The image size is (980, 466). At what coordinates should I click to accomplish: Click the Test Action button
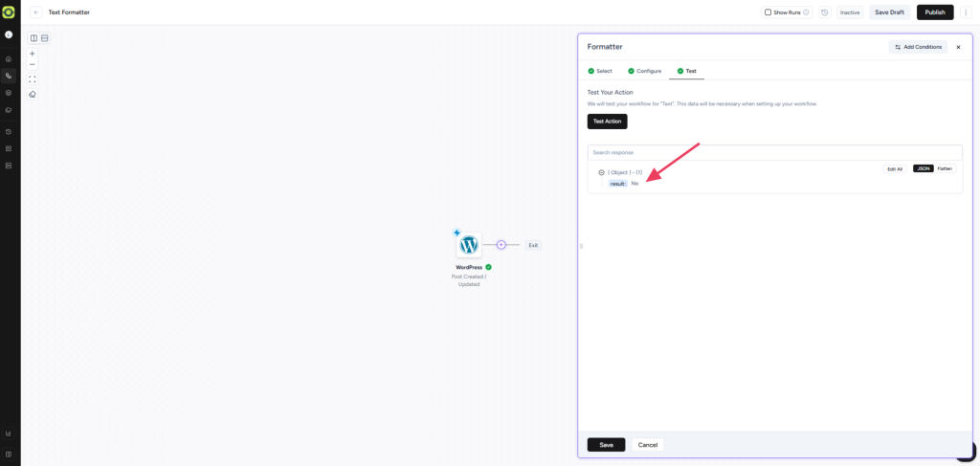point(607,122)
